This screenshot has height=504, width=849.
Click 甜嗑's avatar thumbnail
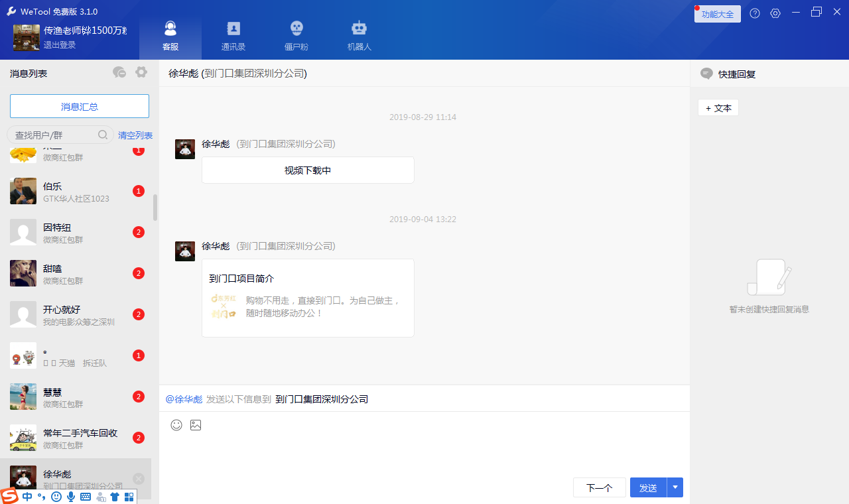click(23, 273)
